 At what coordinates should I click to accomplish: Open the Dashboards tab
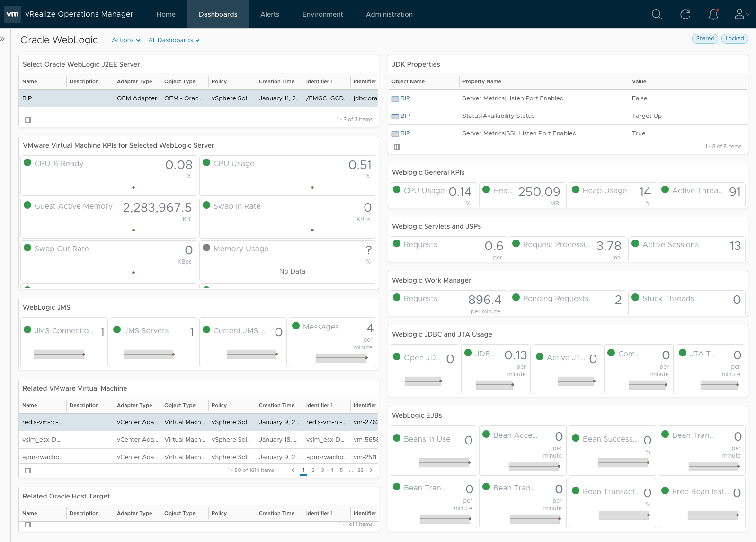pos(218,14)
